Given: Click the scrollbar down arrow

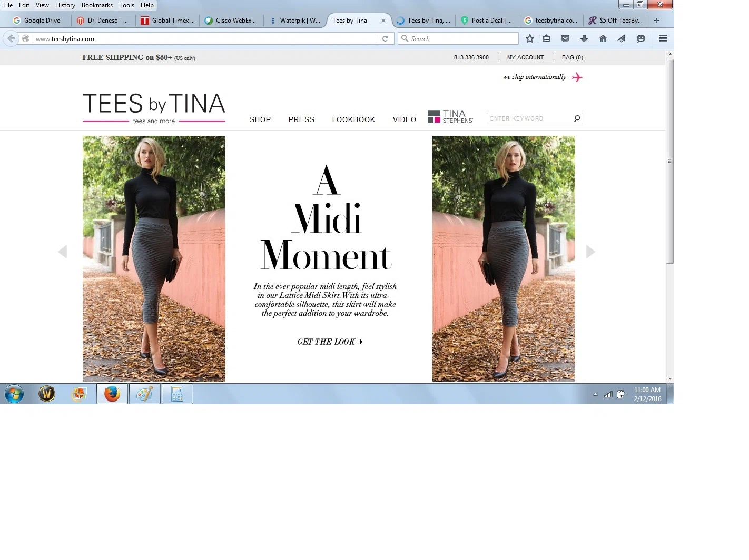Looking at the screenshot, I should click(x=670, y=378).
